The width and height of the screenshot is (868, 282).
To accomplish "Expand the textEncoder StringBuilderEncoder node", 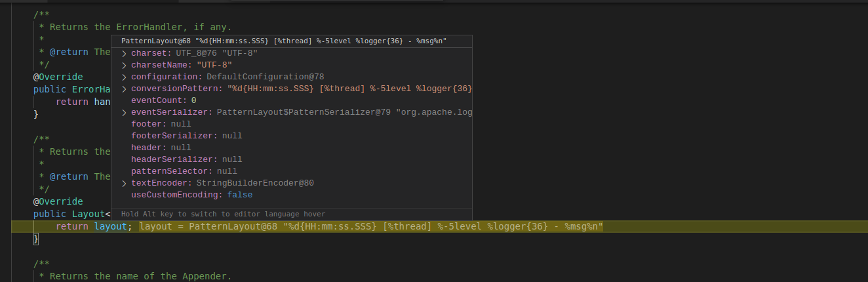I will 124,183.
